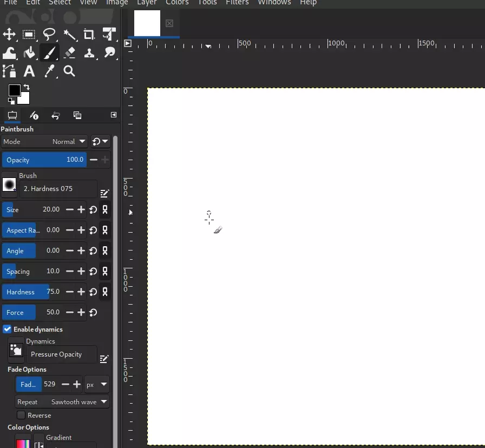Viewport: 485px width, 448px height.
Task: Select the Text tool
Action: [29, 71]
